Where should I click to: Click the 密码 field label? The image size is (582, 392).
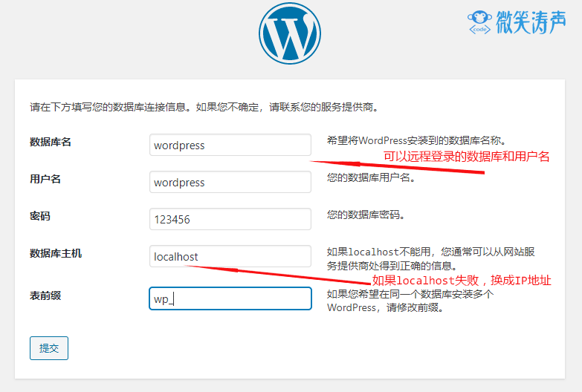click(x=40, y=216)
